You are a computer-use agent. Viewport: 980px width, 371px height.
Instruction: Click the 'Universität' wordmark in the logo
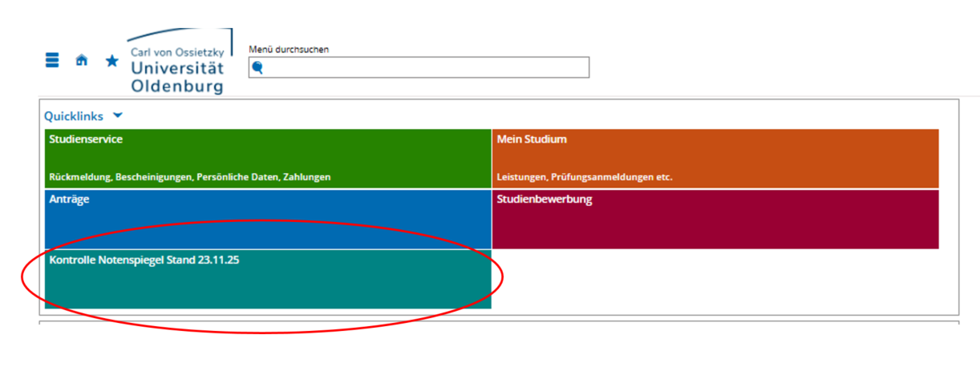click(x=177, y=68)
